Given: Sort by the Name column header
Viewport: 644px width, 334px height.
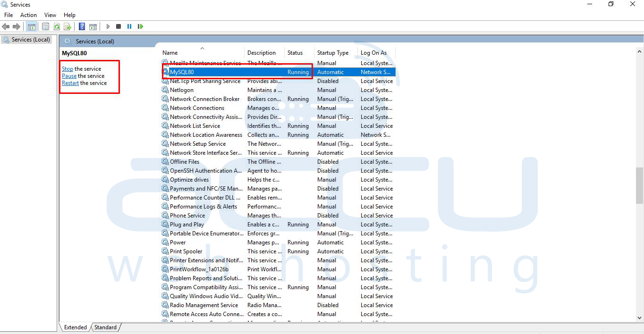Looking at the screenshot, I should [x=202, y=53].
